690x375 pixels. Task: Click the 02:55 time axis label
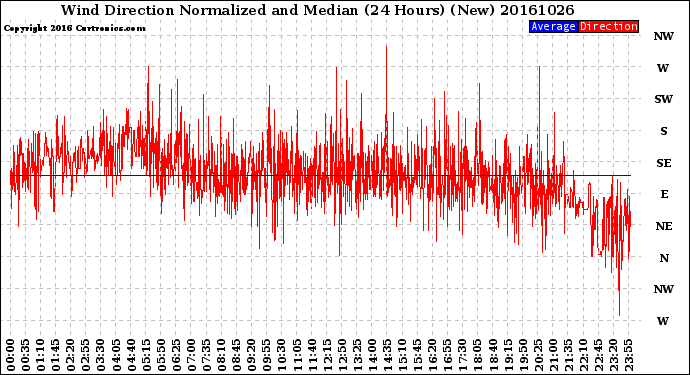pos(86,355)
